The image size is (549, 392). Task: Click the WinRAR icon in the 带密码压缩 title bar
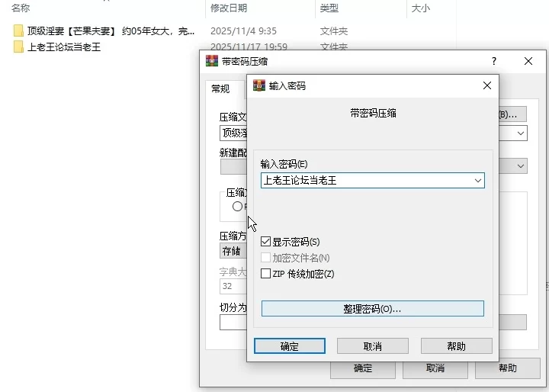coord(212,61)
